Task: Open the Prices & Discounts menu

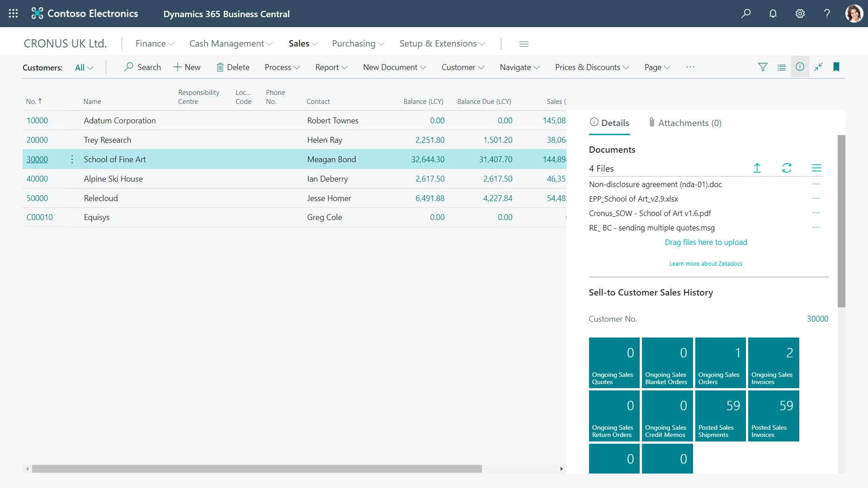Action: [x=592, y=67]
